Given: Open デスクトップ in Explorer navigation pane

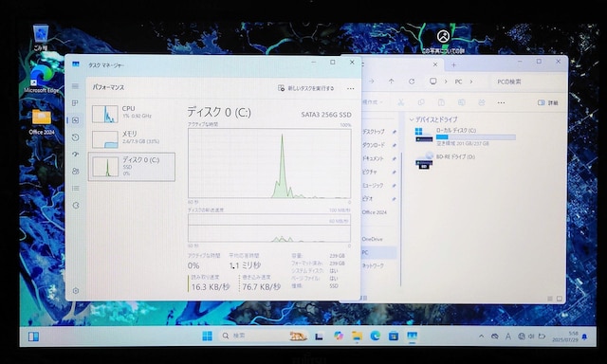Looking at the screenshot, I should (x=373, y=132).
